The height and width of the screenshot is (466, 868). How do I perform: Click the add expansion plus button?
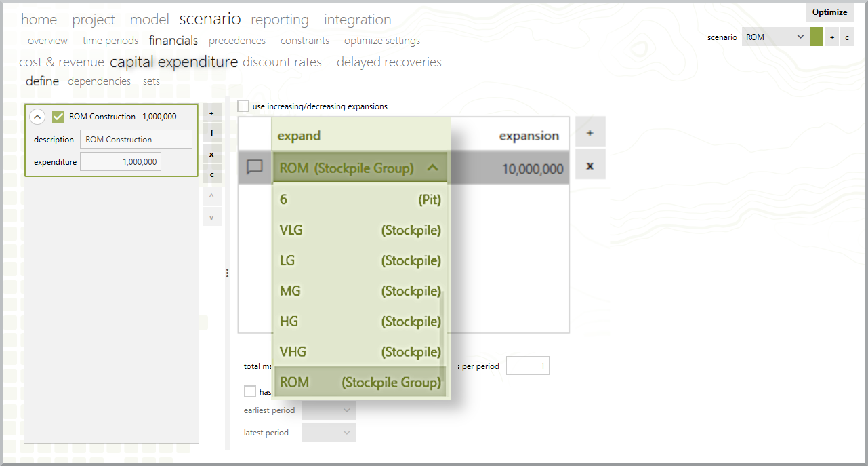[590, 132]
